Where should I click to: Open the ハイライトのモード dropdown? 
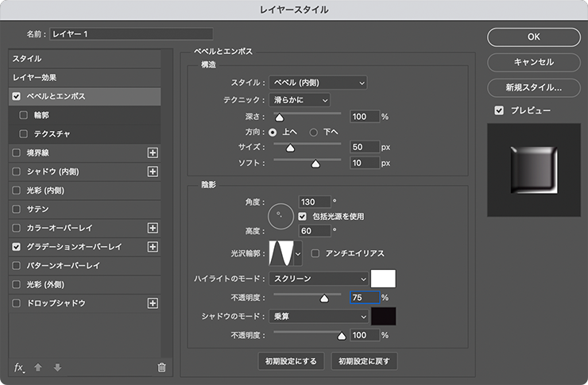point(319,279)
